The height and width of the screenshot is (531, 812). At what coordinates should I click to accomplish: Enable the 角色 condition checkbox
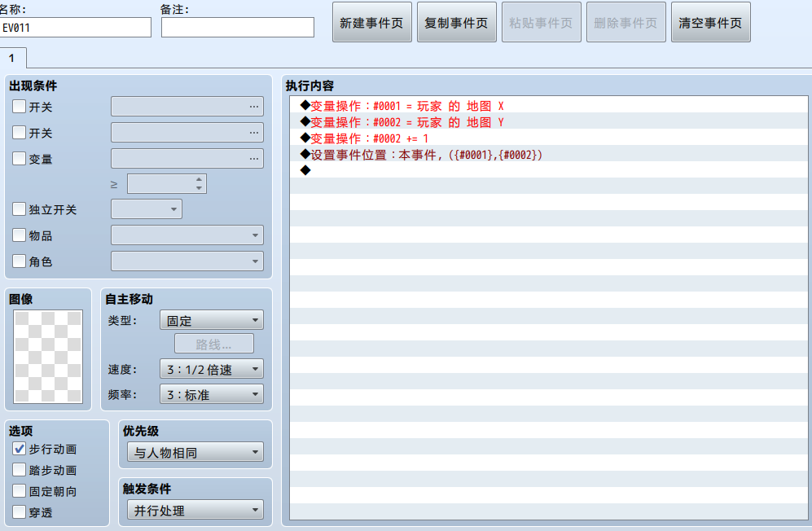point(20,261)
